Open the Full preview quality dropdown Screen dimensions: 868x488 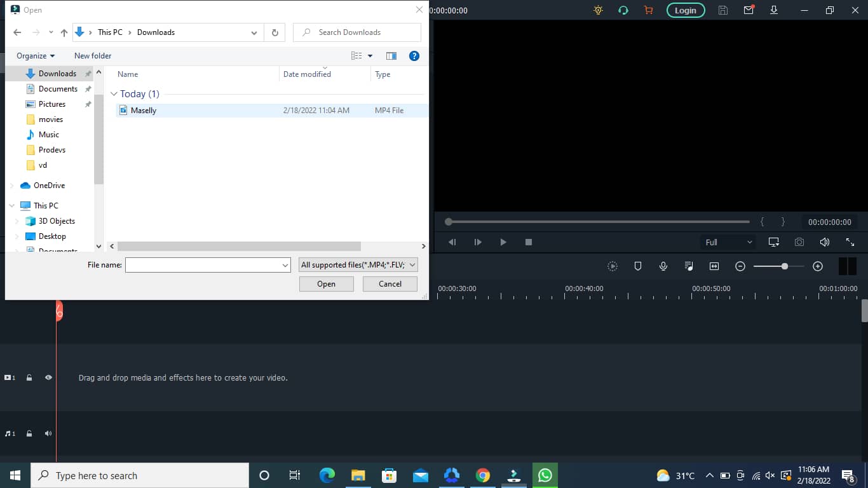pos(728,242)
